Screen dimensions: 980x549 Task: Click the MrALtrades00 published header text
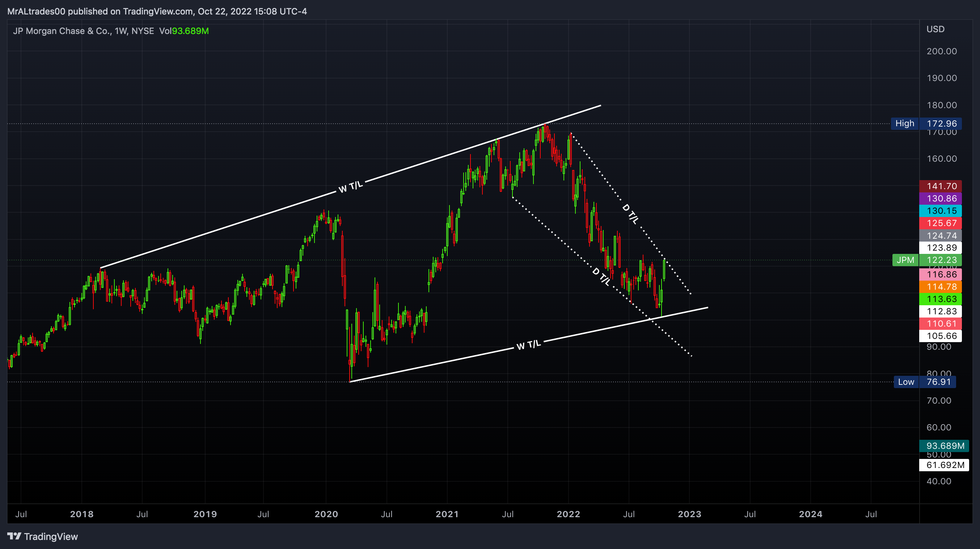[157, 12]
